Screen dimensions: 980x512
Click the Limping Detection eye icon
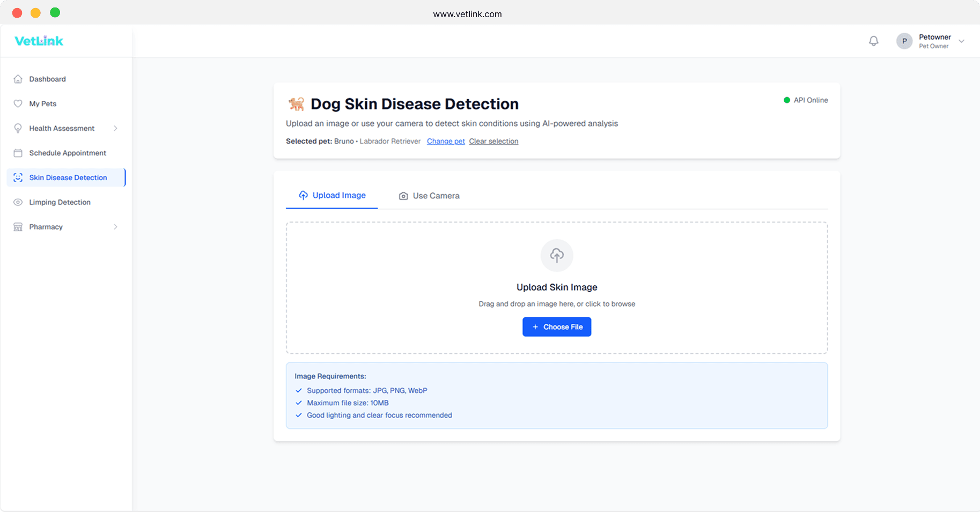click(x=18, y=202)
